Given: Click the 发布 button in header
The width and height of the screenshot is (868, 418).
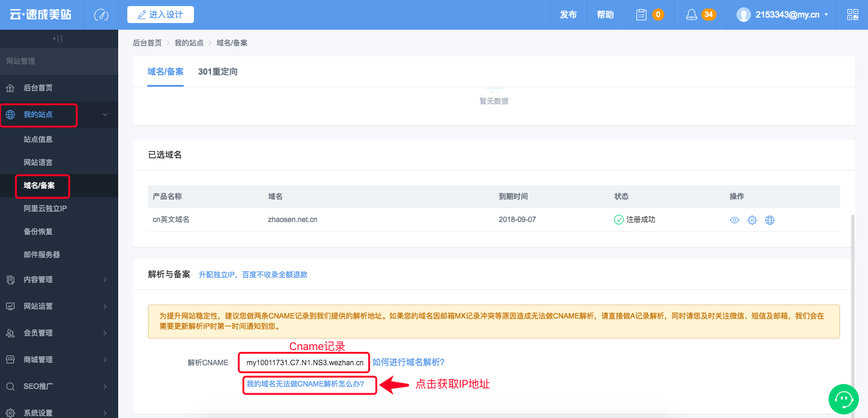Looking at the screenshot, I should (x=569, y=15).
